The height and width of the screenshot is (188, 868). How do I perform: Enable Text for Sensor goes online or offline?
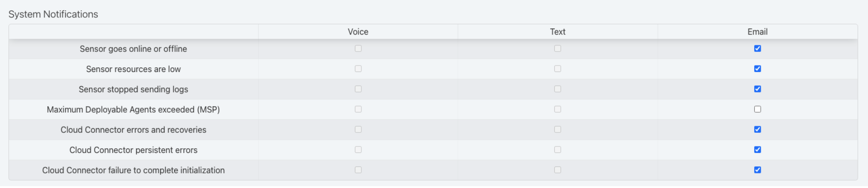(558, 49)
